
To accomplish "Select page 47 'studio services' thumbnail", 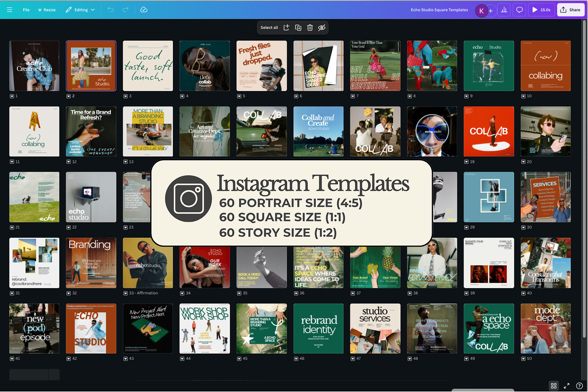I will [375, 328].
